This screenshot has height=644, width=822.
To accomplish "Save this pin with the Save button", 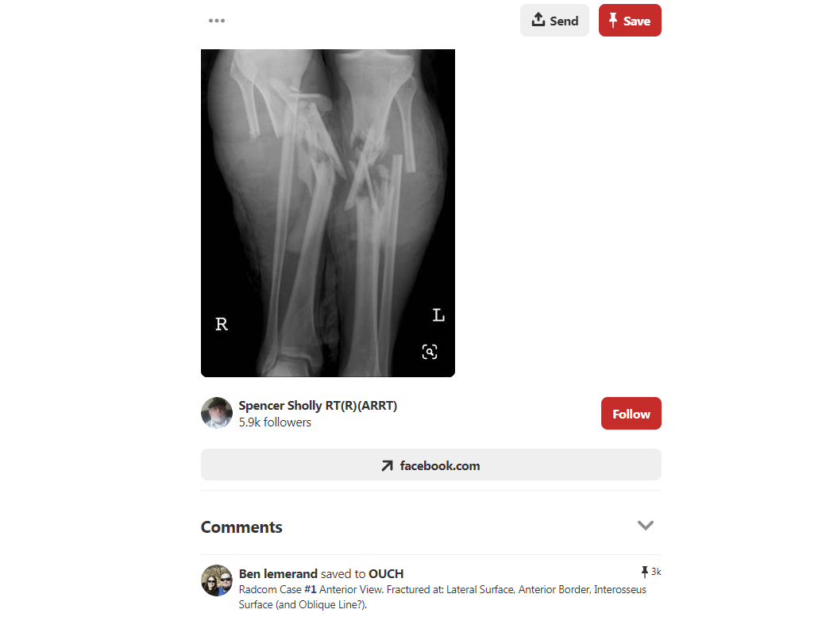I will [630, 21].
